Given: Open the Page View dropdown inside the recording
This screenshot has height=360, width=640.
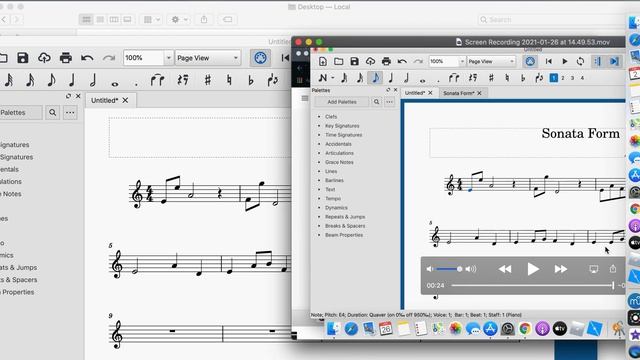Looking at the screenshot, I should [x=491, y=61].
